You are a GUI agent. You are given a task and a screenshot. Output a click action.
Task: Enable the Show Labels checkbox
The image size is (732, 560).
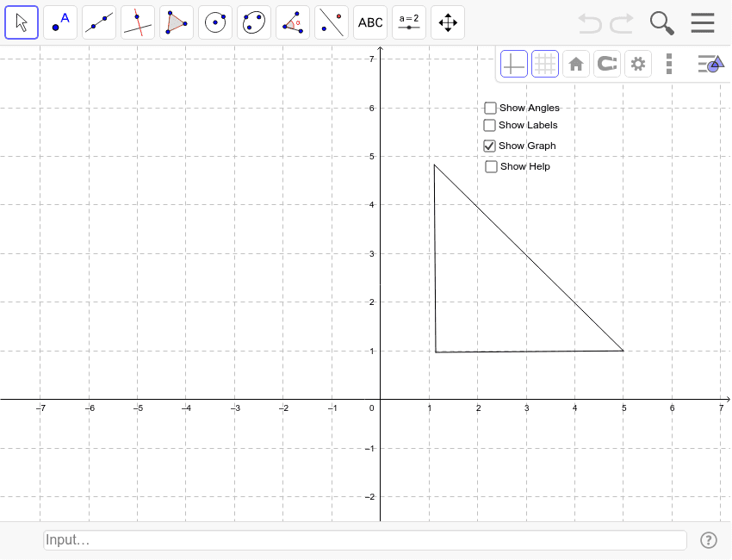[489, 125]
